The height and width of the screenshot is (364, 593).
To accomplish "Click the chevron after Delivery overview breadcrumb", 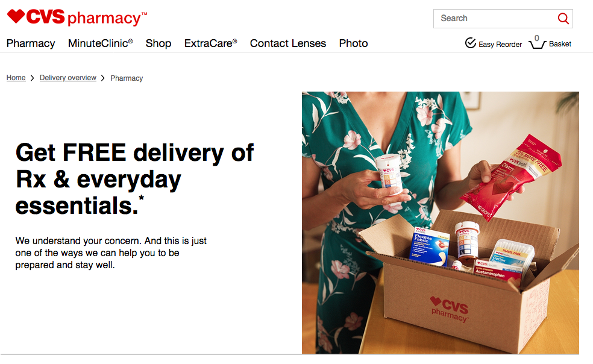I will tap(102, 78).
